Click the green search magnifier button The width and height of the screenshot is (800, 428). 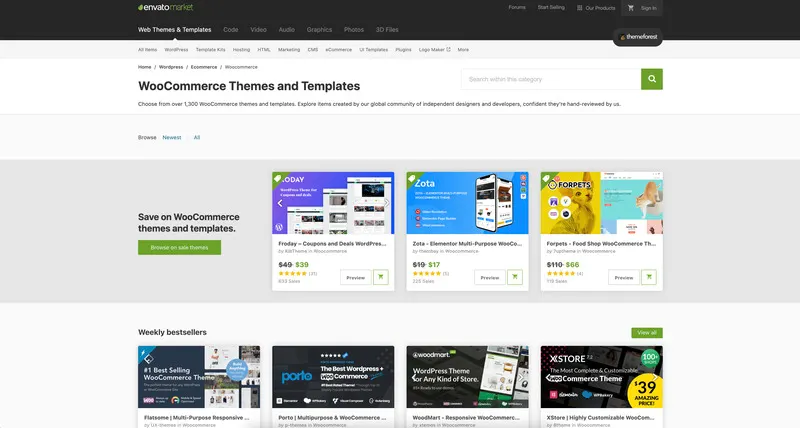click(652, 79)
